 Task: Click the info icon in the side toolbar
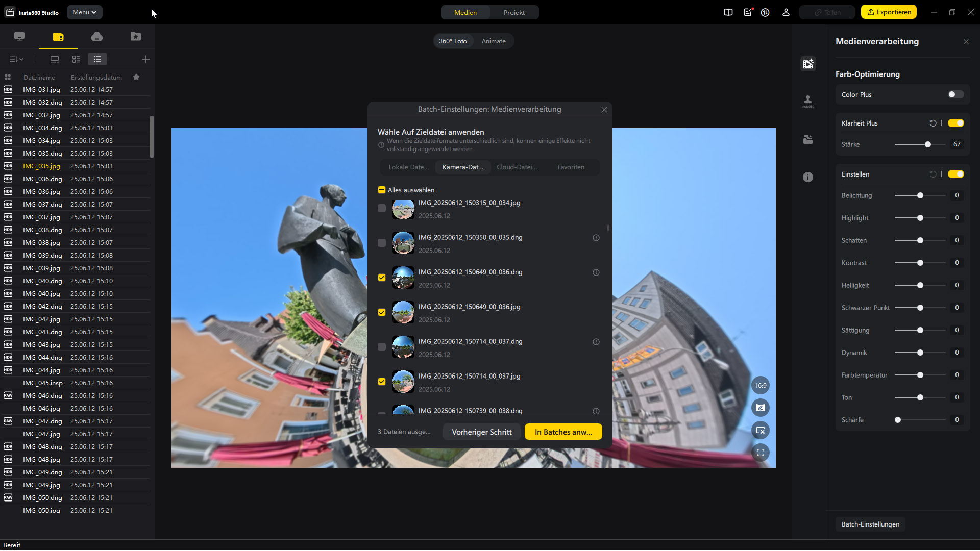808,178
